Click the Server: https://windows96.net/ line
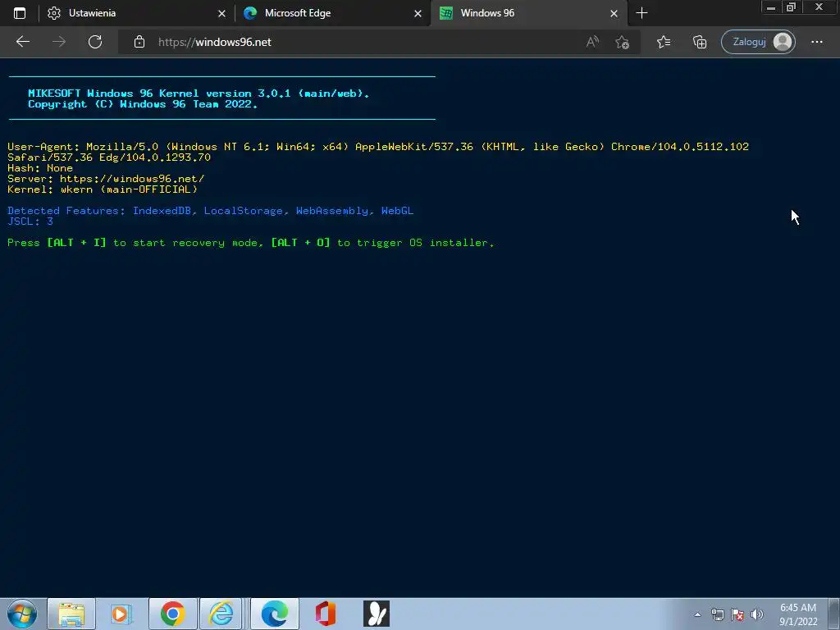Screen dimensions: 840x630 [x=106, y=179]
